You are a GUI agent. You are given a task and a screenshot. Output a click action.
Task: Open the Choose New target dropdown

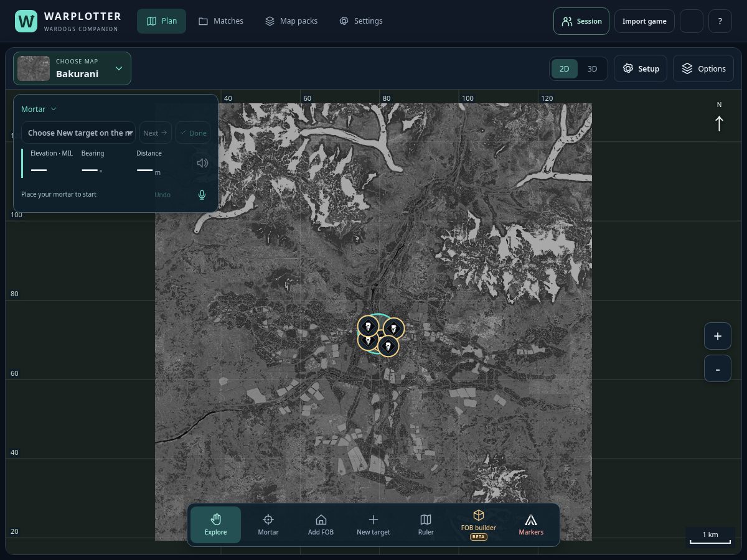coord(78,133)
